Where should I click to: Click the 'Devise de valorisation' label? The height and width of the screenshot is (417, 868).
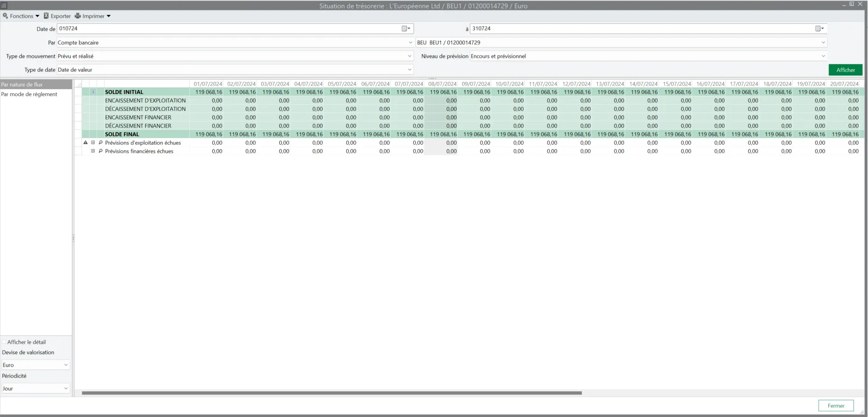[28, 352]
